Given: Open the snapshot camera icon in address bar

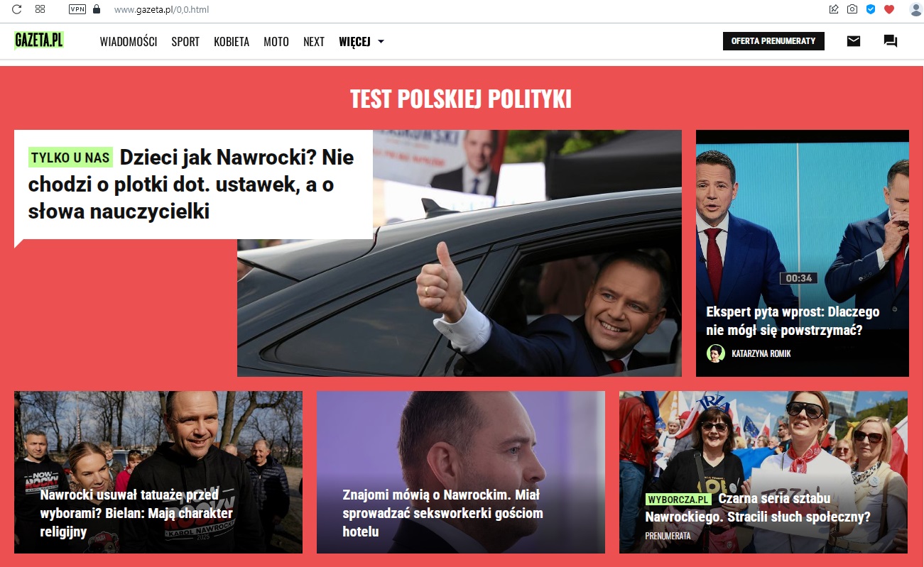Looking at the screenshot, I should 852,10.
